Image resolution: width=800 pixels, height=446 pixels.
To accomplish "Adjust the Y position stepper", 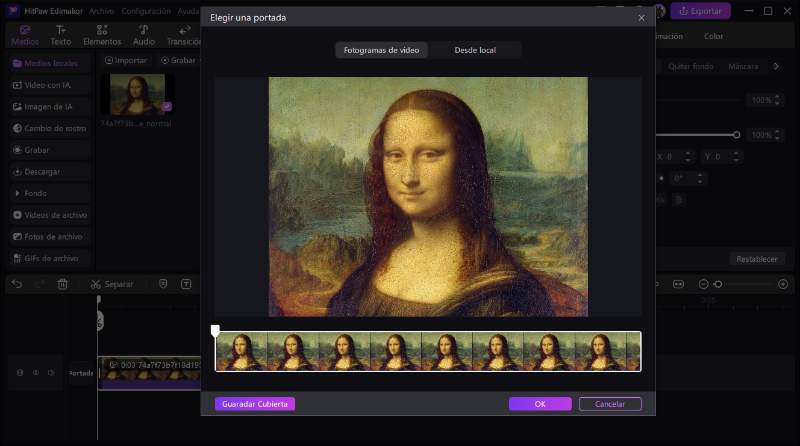I will [736, 157].
